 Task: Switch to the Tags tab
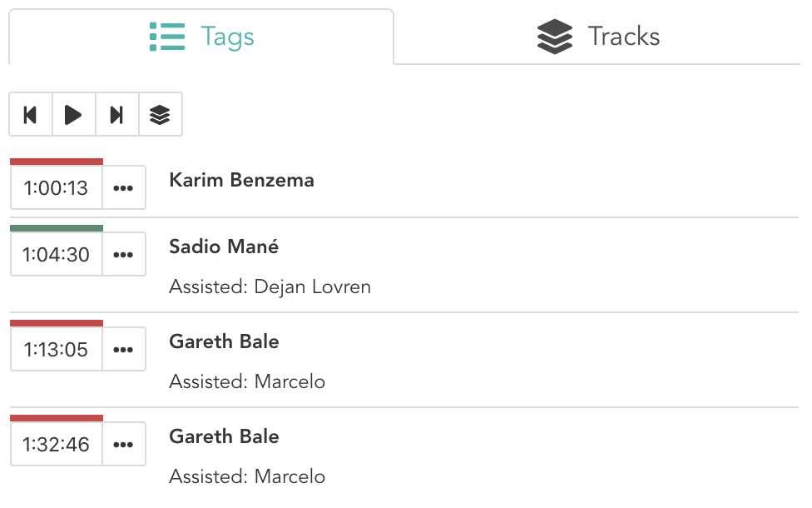click(201, 37)
